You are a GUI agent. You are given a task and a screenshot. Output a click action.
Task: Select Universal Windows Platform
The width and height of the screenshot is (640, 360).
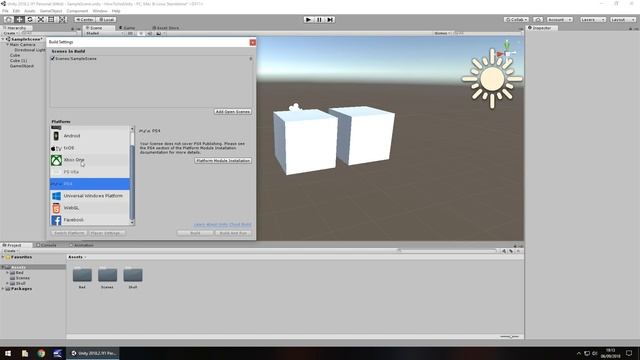[90, 196]
